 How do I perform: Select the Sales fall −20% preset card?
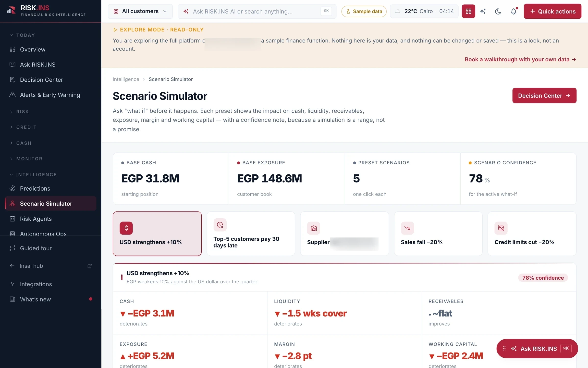tap(438, 234)
